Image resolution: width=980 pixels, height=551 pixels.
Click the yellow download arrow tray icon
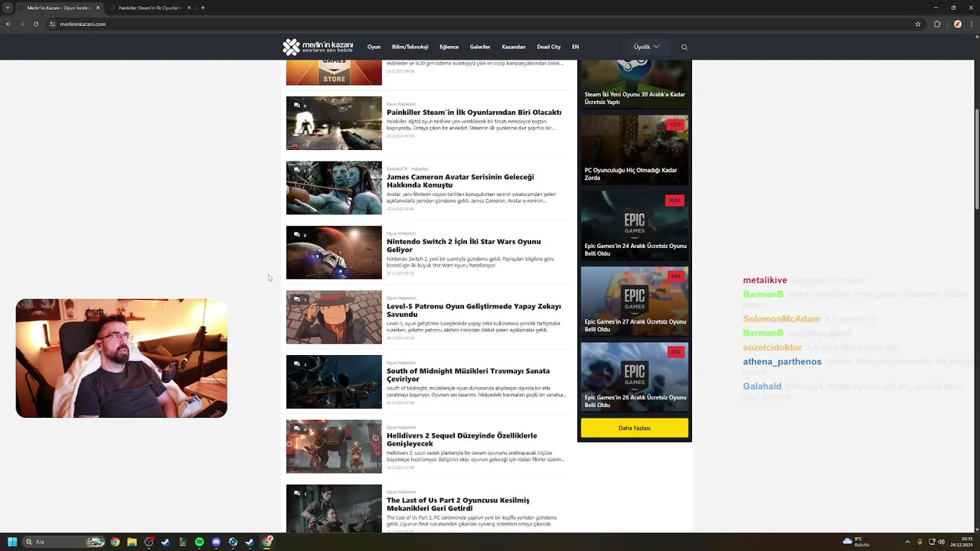click(920, 542)
